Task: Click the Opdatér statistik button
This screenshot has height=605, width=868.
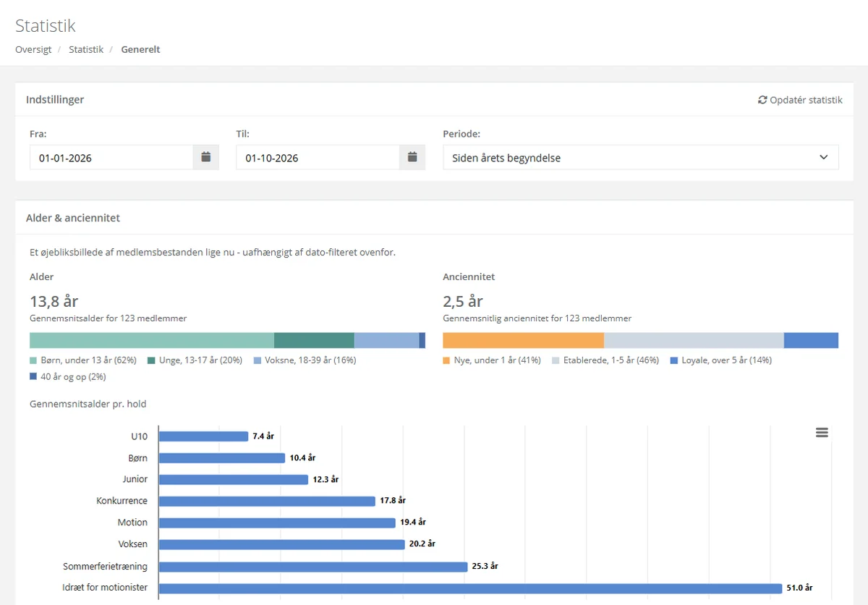Action: 800,100
